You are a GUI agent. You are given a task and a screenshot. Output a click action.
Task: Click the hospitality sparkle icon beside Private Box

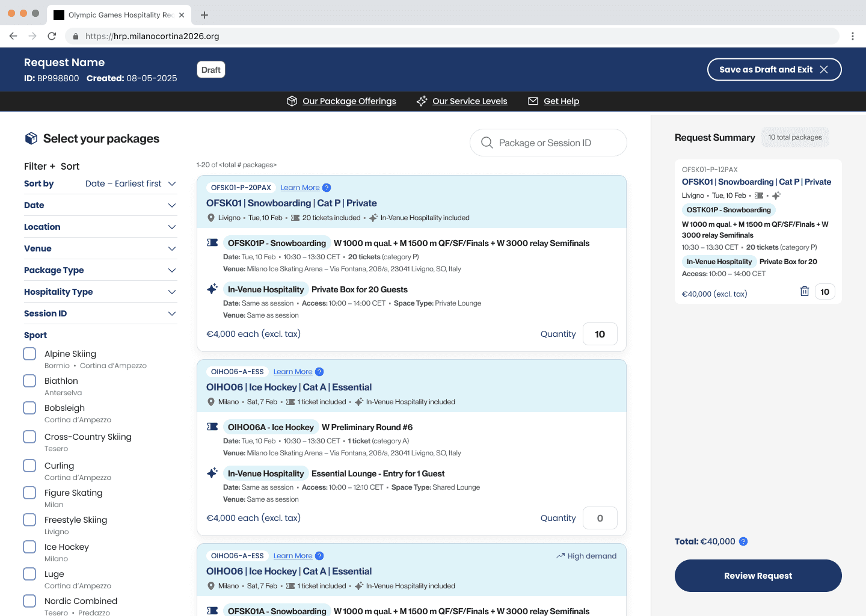(x=212, y=289)
